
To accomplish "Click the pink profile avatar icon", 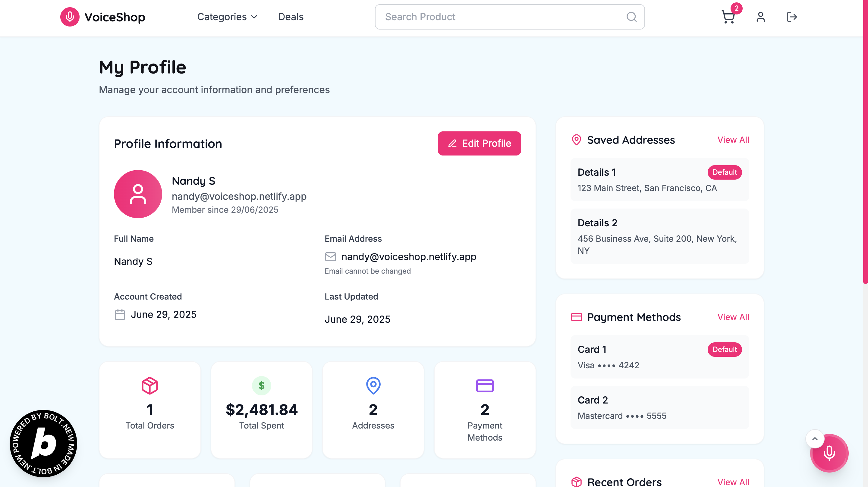I will [138, 194].
